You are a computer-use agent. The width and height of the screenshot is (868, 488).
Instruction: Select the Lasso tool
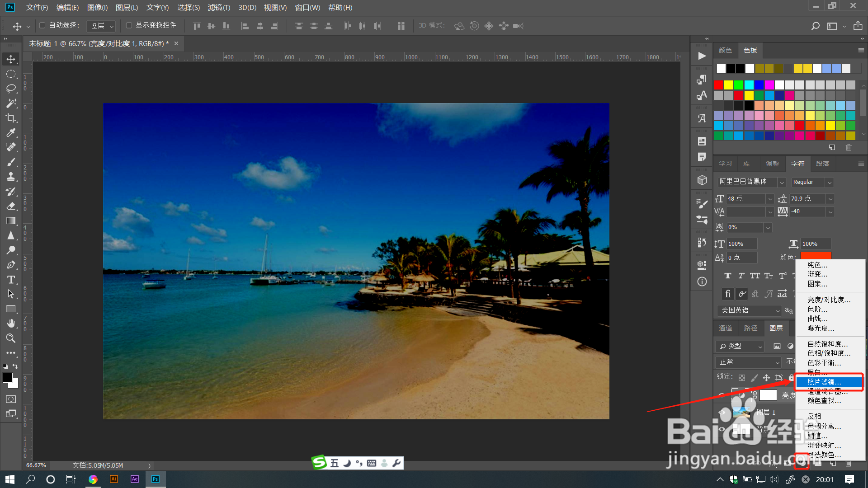pos(11,89)
